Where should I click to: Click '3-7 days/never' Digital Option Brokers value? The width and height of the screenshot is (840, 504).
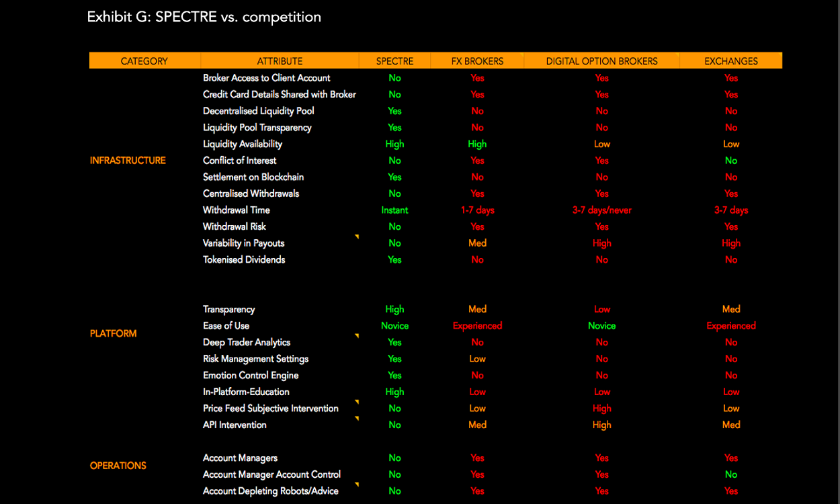(x=601, y=210)
